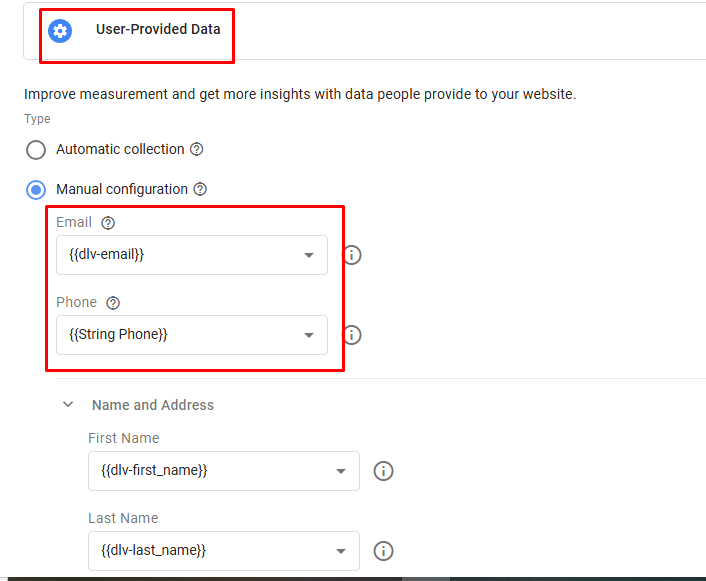
Task: Click info icon right of First Name field
Action: click(384, 471)
